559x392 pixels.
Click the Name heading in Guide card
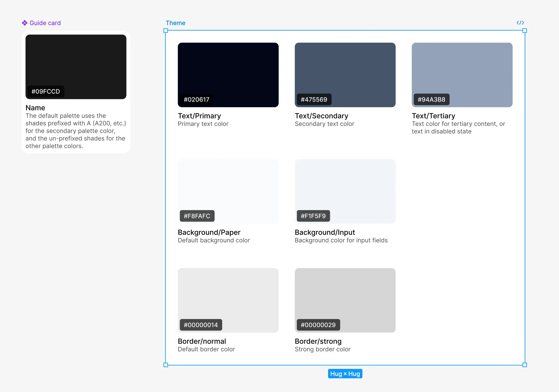pos(35,108)
